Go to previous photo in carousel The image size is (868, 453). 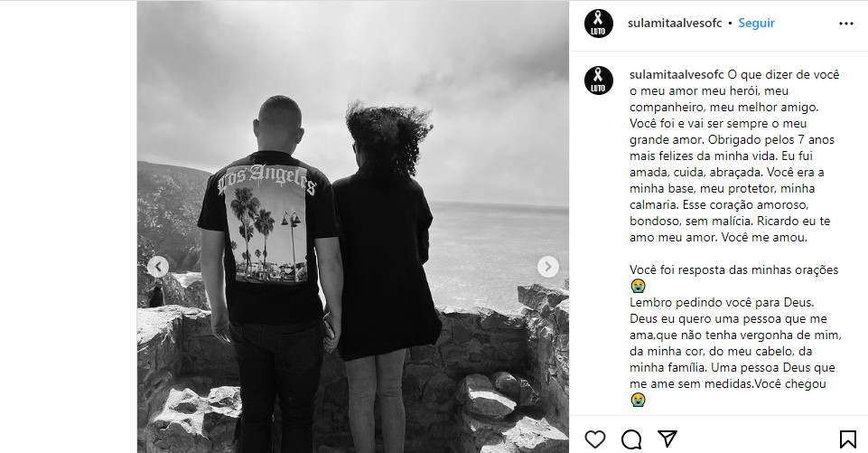pyautogui.click(x=158, y=267)
